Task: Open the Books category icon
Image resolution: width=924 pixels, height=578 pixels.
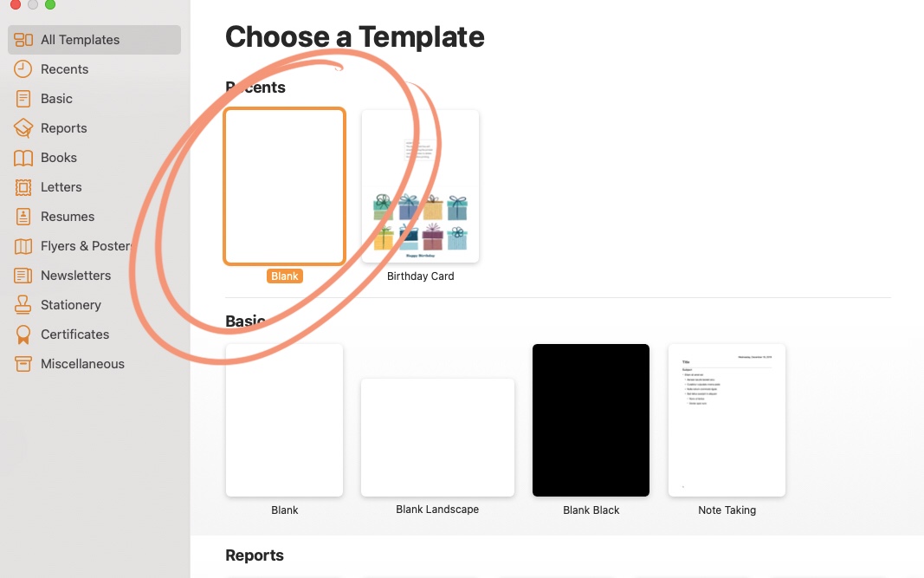Action: click(23, 158)
